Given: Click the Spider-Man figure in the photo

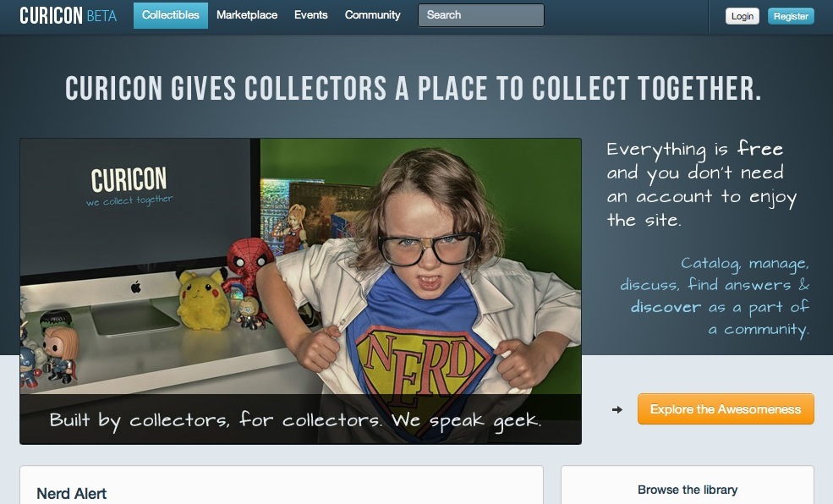Looking at the screenshot, I should (x=248, y=265).
